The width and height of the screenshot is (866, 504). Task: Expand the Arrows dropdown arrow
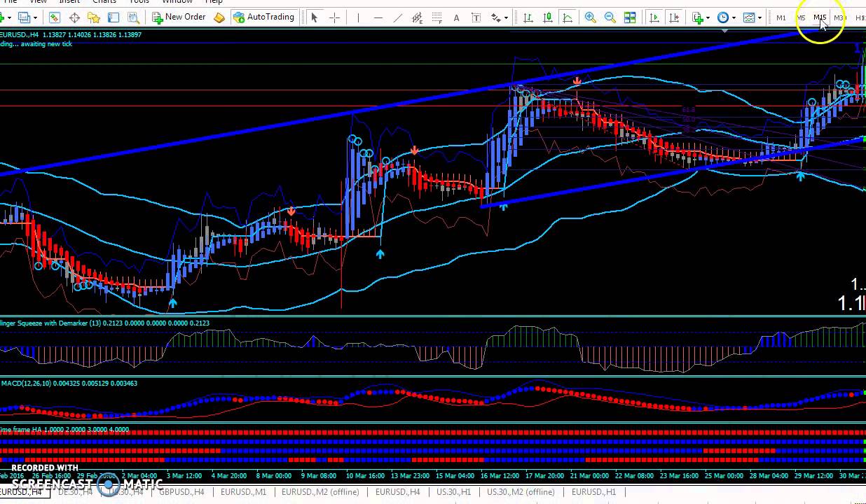tap(506, 17)
